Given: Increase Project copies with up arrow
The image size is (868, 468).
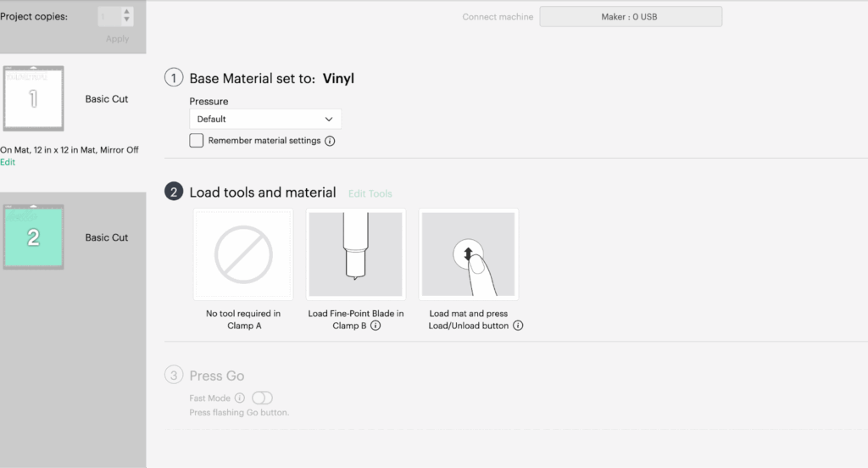Looking at the screenshot, I should (127, 12).
